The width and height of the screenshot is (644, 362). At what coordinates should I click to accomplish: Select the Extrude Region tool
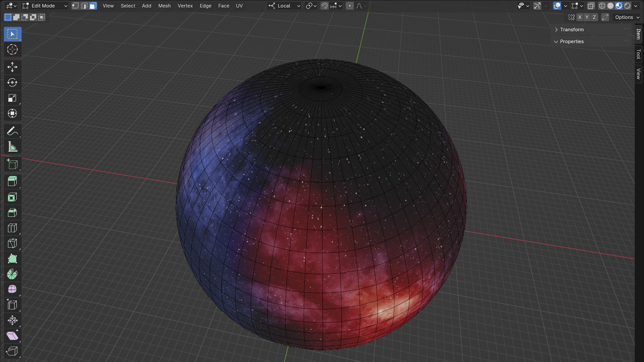point(12,181)
